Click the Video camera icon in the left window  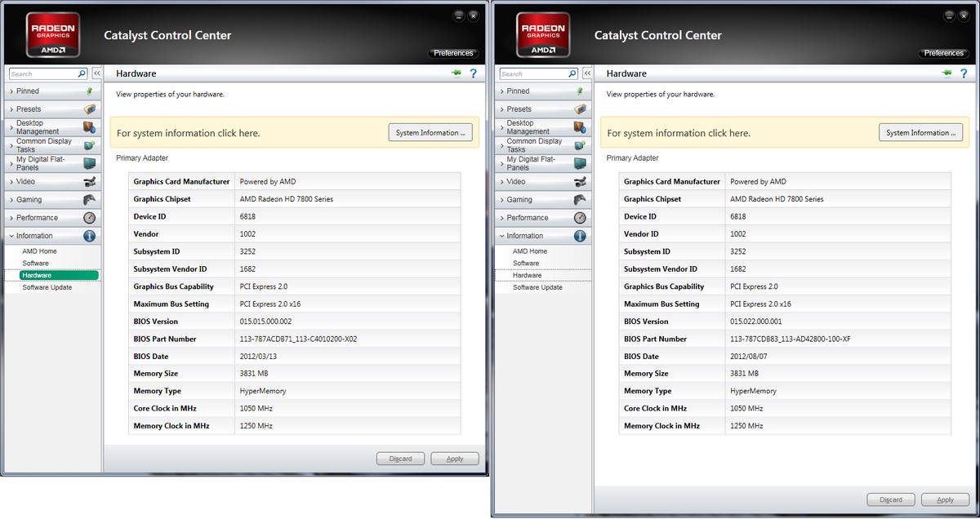[x=90, y=181]
